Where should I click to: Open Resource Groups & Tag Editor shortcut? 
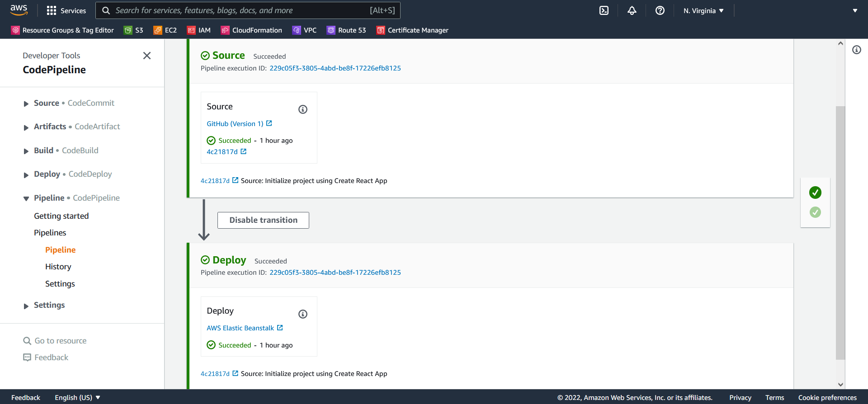click(x=62, y=30)
